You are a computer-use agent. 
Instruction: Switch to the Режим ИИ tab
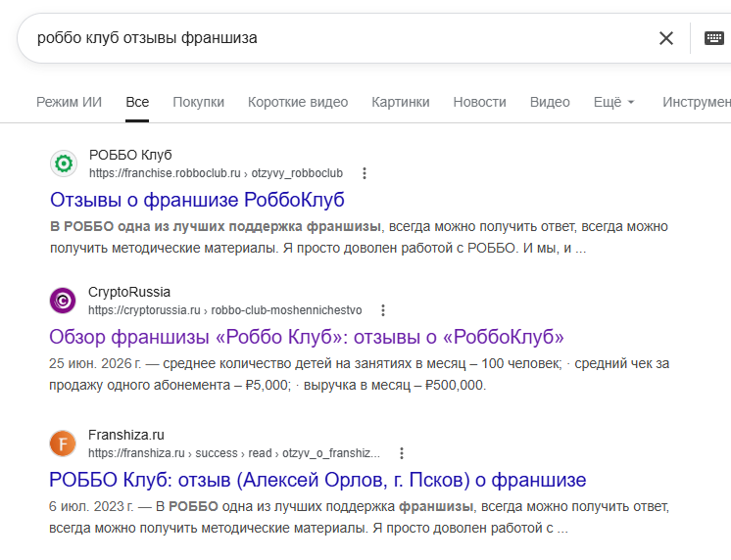69,102
